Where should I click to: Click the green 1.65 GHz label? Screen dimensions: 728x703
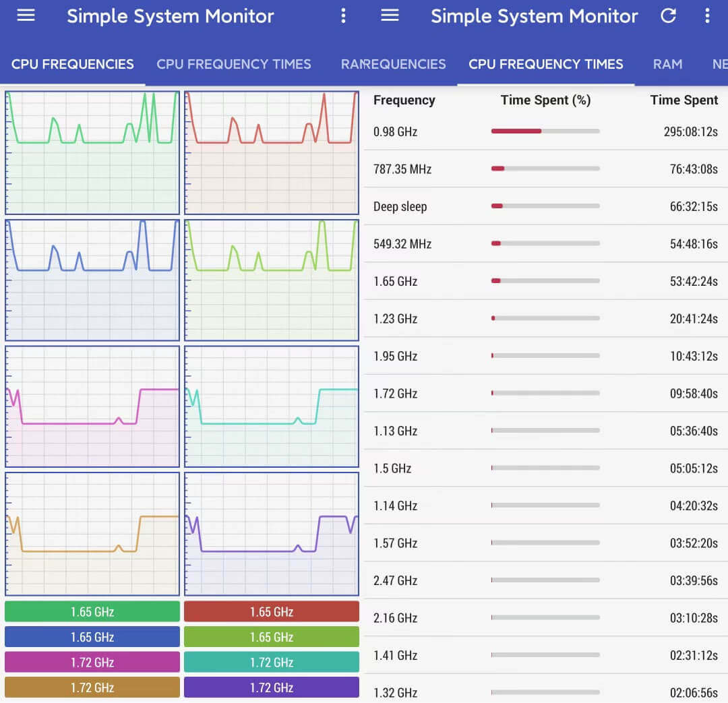pos(92,612)
